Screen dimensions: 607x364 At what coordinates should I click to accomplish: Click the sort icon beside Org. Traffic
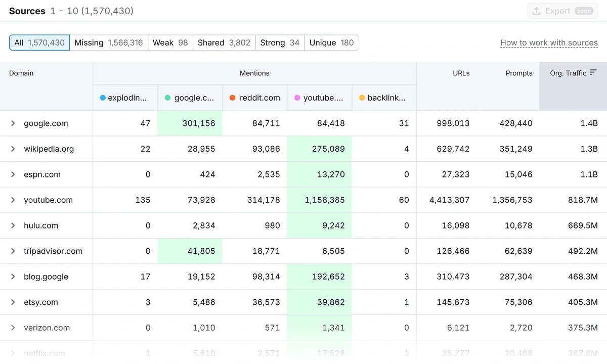point(593,73)
